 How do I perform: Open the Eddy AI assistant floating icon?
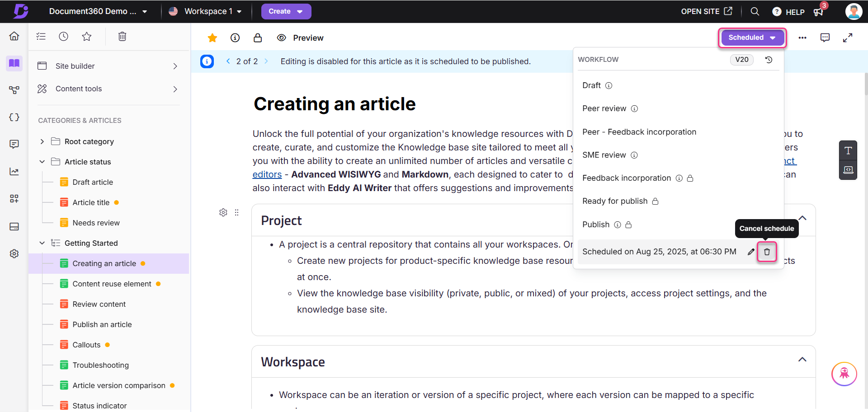coord(844,374)
